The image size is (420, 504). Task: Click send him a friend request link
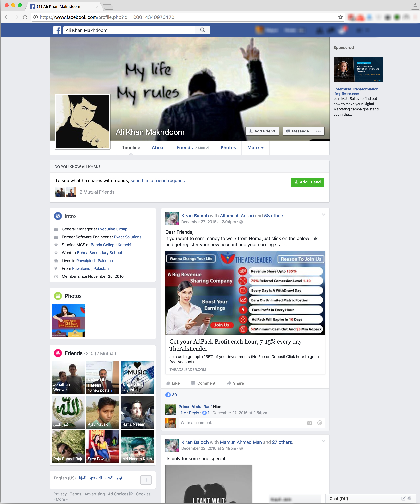[x=158, y=180]
